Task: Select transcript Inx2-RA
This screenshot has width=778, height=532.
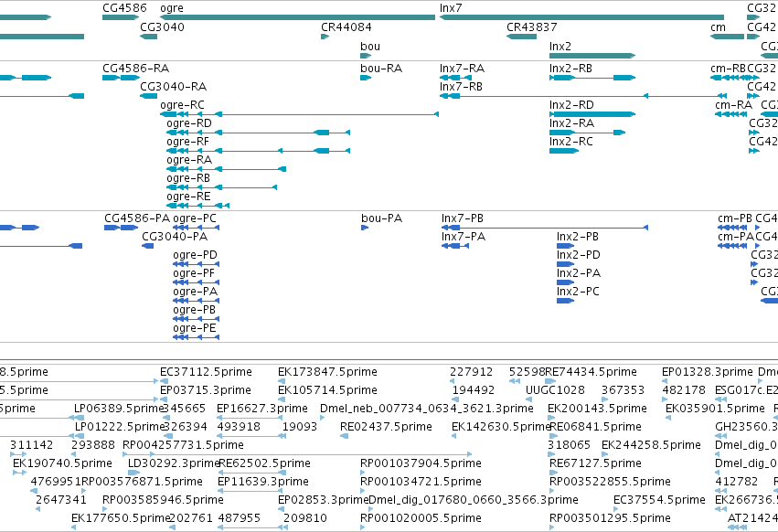Action: click(588, 133)
